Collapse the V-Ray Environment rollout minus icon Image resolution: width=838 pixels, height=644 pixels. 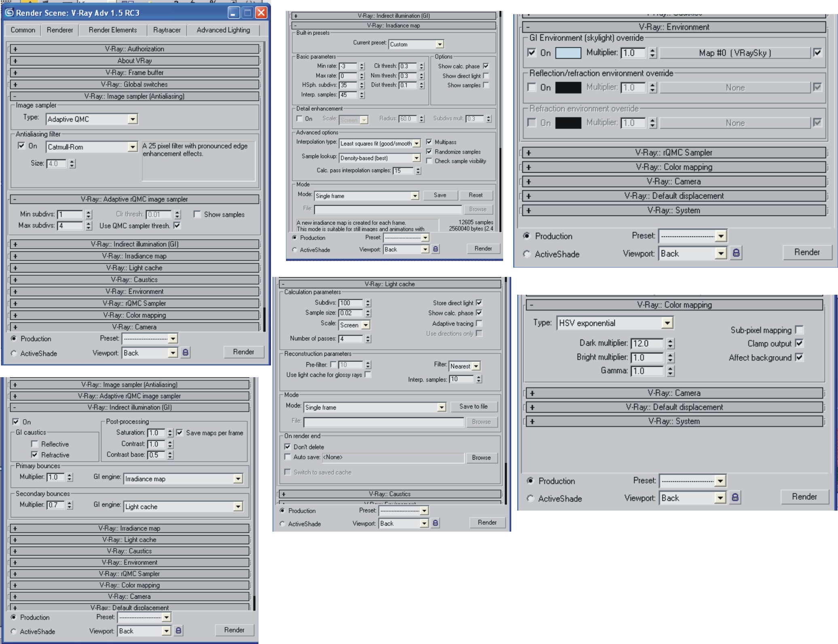(528, 27)
